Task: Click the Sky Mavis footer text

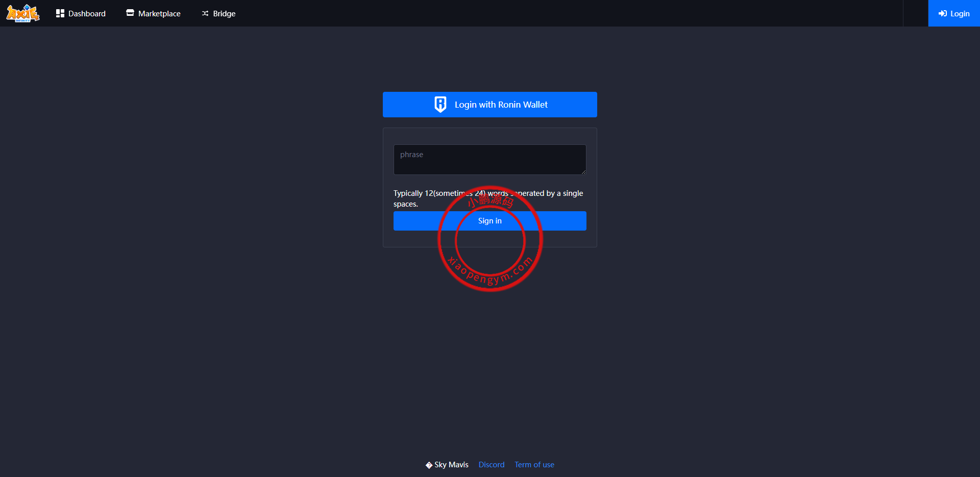Action: (451, 465)
